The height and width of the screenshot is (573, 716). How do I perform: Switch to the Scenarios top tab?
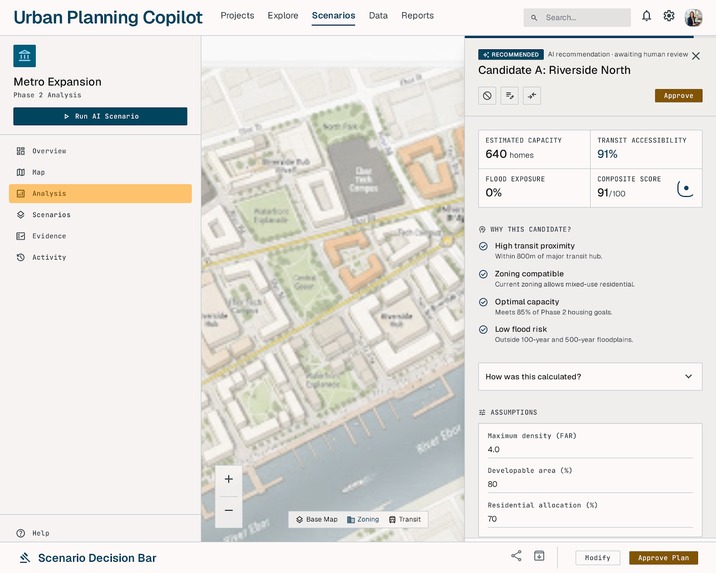coord(333,16)
